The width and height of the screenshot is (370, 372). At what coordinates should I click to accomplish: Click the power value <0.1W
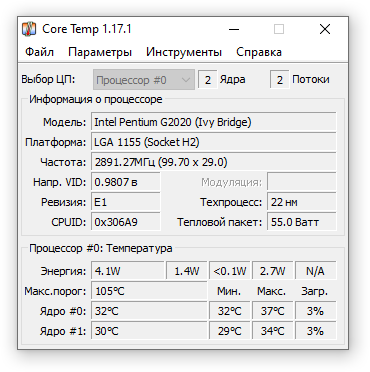230,271
